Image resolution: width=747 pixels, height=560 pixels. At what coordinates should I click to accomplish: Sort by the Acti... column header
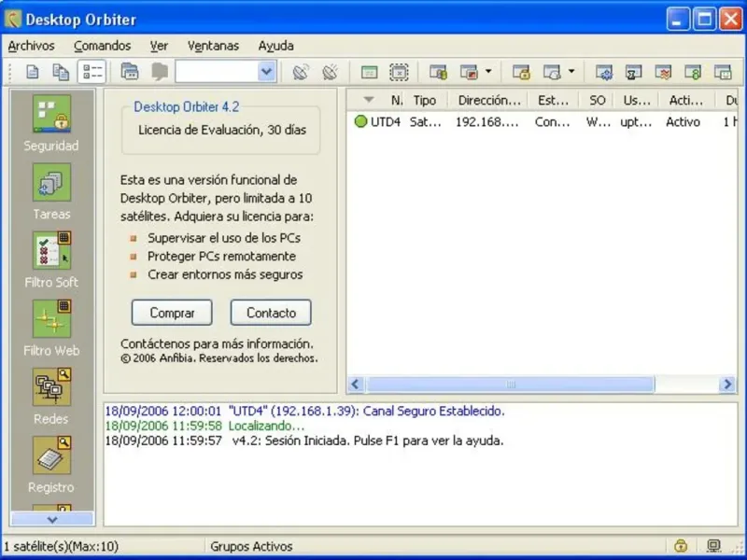(x=686, y=100)
